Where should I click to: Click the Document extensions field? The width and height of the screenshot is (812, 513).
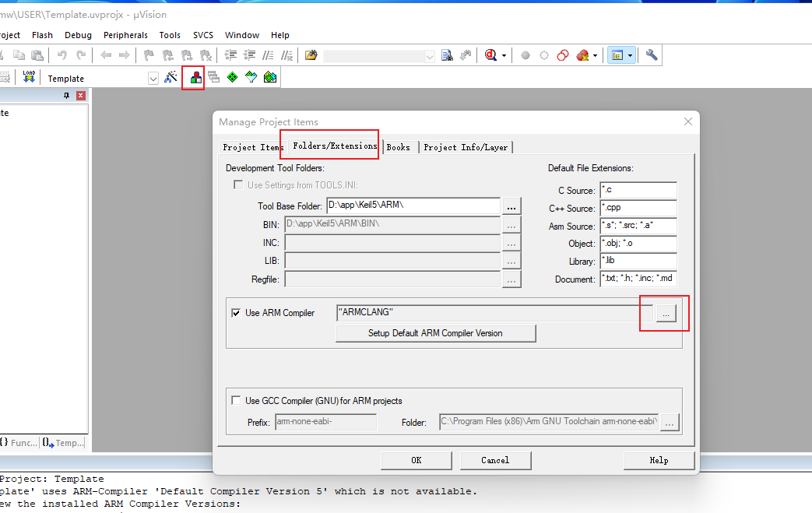[638, 279]
